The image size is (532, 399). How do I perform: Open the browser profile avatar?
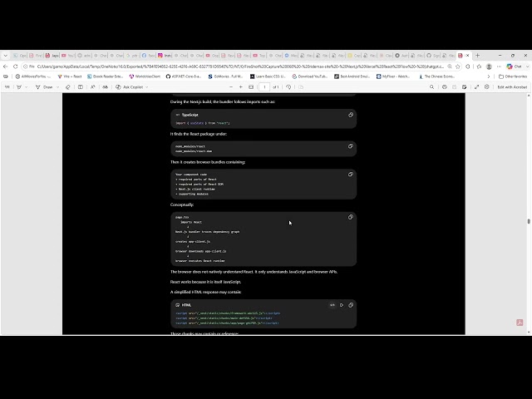489,66
